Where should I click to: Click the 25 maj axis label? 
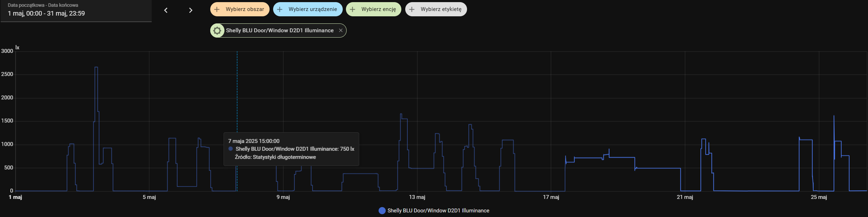[819, 197]
